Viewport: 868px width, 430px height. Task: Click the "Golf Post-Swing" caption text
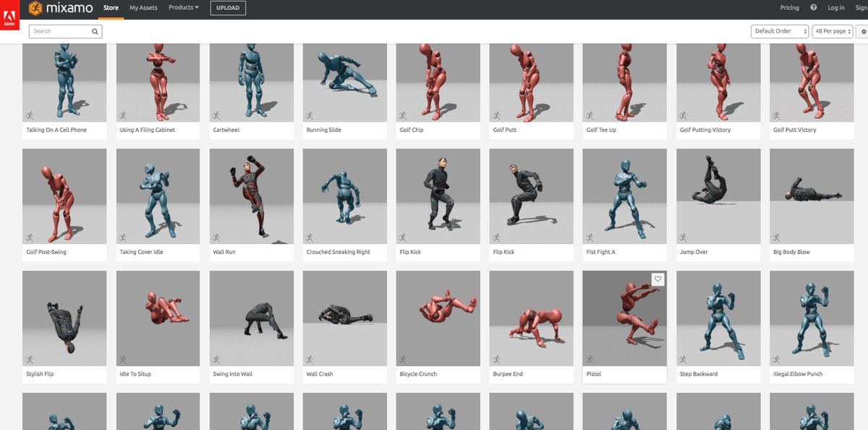(x=46, y=252)
